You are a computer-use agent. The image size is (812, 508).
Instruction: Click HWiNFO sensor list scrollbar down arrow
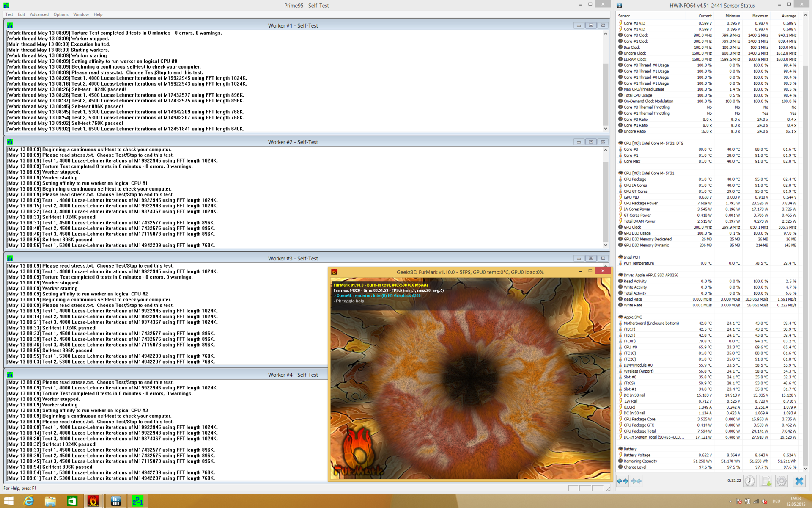tap(805, 469)
